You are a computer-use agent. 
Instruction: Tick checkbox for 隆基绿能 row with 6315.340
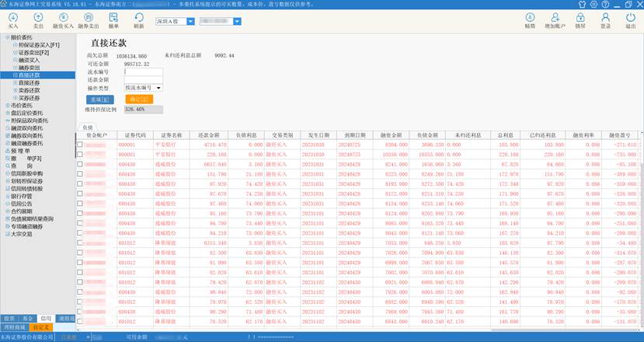click(x=80, y=243)
